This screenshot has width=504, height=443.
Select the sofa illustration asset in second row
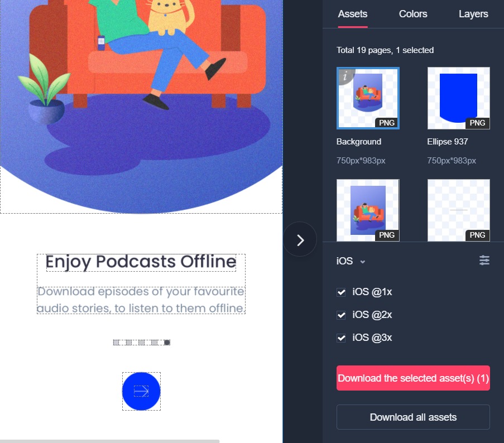(x=368, y=210)
